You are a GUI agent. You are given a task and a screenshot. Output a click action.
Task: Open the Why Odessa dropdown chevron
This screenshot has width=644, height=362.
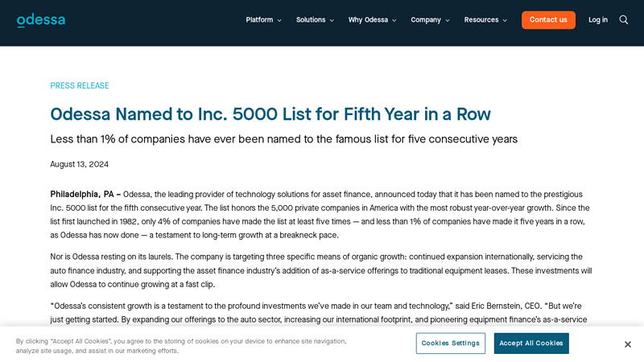tap(394, 21)
